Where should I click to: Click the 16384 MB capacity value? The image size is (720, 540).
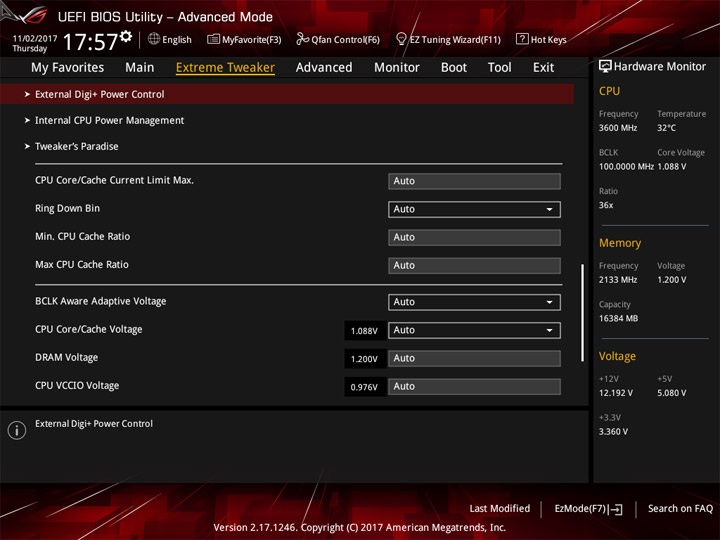[618, 319]
